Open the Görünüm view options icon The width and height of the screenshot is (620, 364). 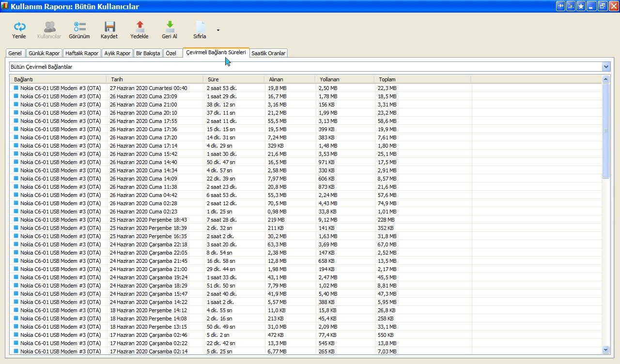pyautogui.click(x=79, y=27)
